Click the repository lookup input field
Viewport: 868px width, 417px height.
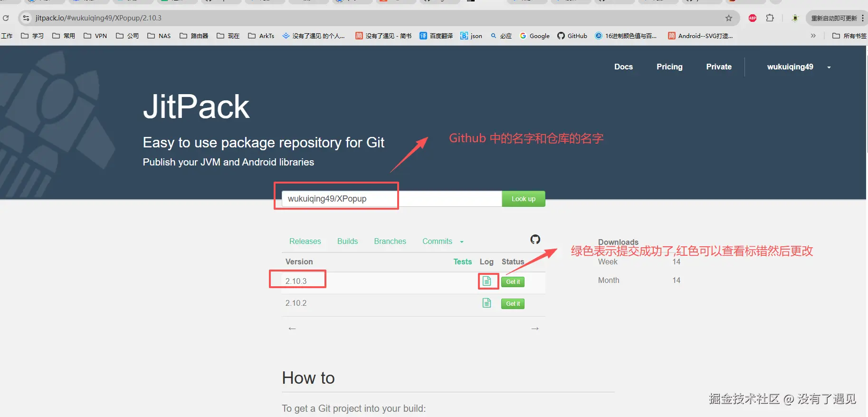[392, 199]
